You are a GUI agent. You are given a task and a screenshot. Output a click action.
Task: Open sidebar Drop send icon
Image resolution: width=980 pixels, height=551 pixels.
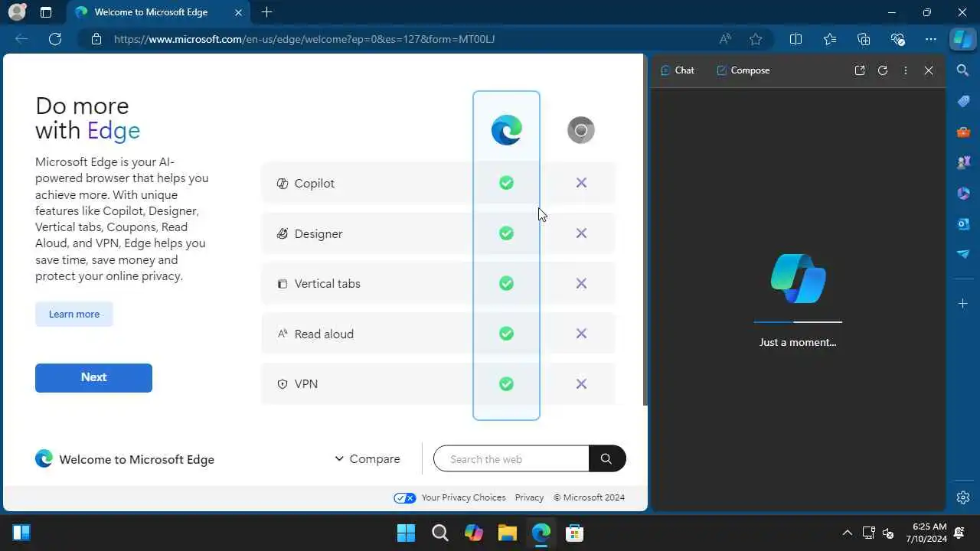tap(963, 254)
